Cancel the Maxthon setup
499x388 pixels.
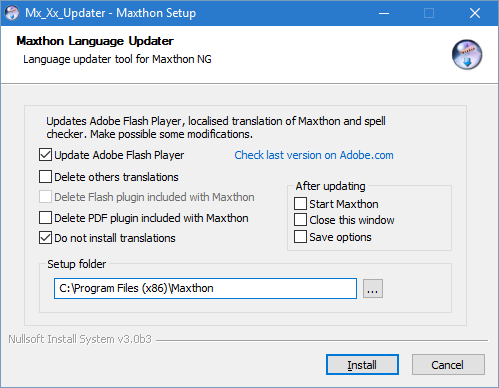(448, 365)
